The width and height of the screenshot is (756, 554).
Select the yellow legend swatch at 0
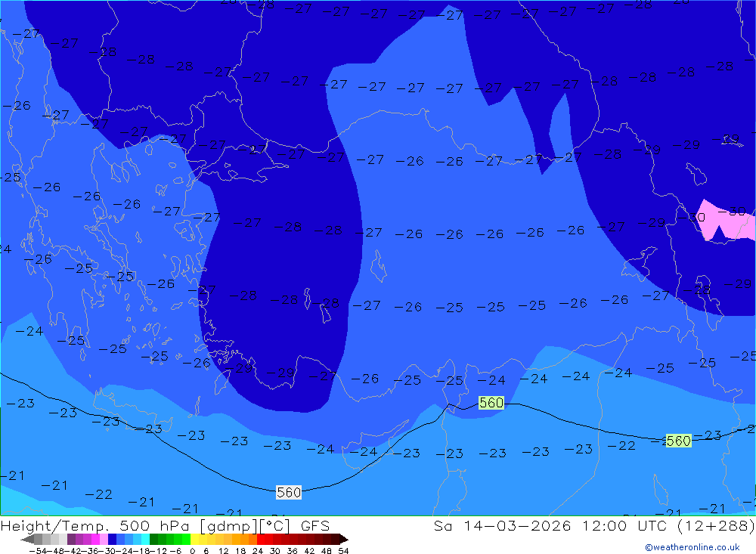click(195, 539)
